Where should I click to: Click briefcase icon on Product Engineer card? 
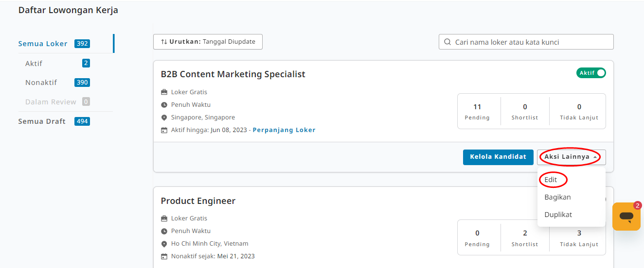point(164,218)
